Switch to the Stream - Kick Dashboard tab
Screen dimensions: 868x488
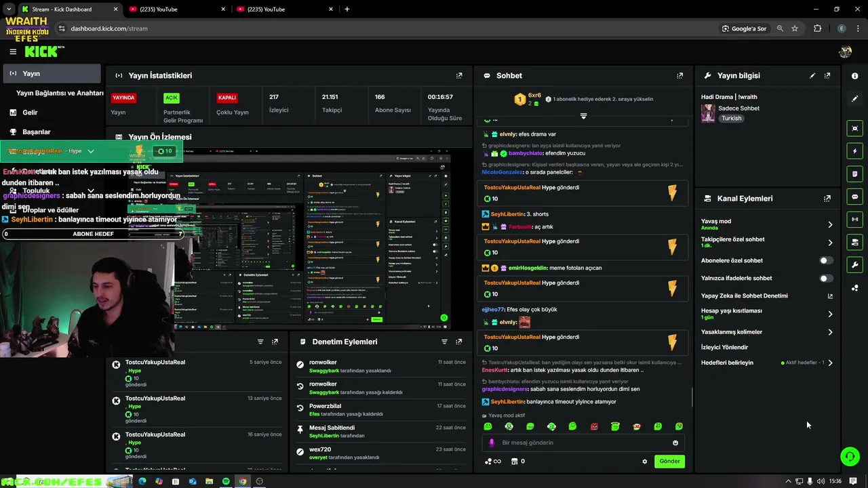pos(68,9)
